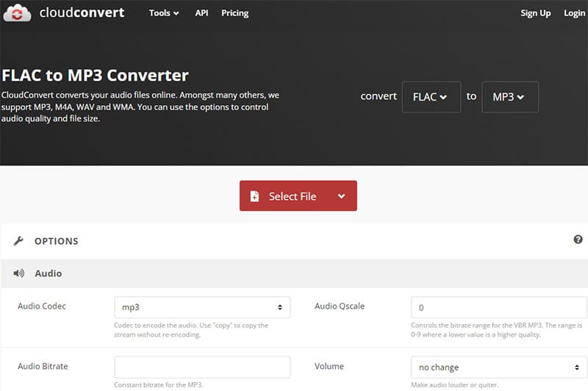Open the API page link
Image resolution: width=588 pixels, height=391 pixels.
coord(201,13)
